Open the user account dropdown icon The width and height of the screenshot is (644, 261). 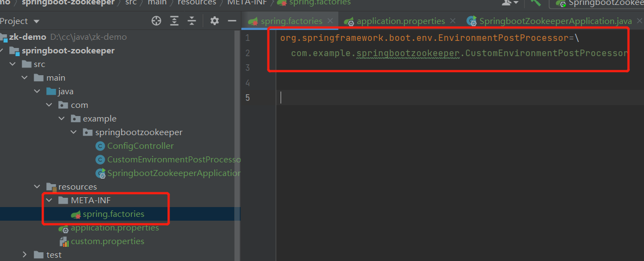point(510,3)
